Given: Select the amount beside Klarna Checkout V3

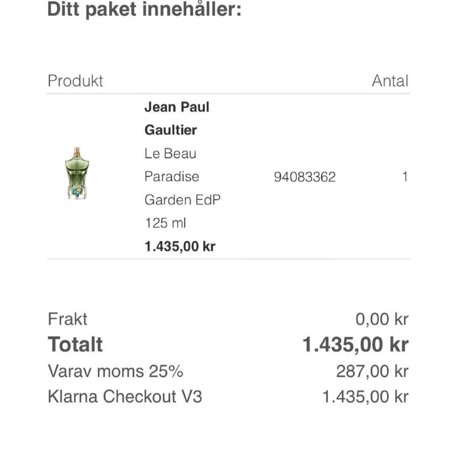Looking at the screenshot, I should tap(365, 396).
